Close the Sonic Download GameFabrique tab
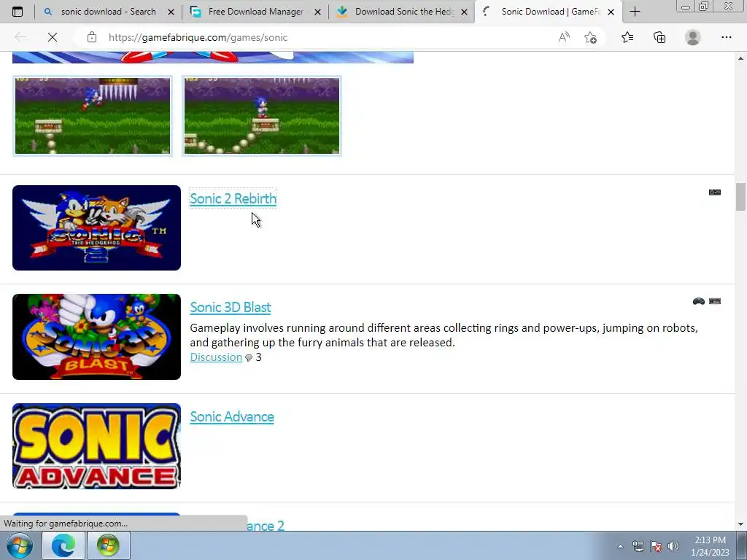Viewport: 747px width, 560px height. (611, 12)
